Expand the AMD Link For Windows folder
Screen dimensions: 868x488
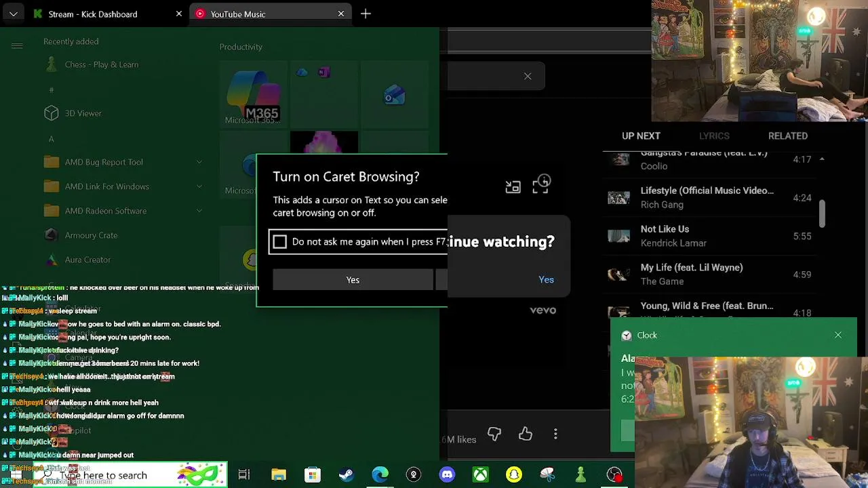pos(199,186)
